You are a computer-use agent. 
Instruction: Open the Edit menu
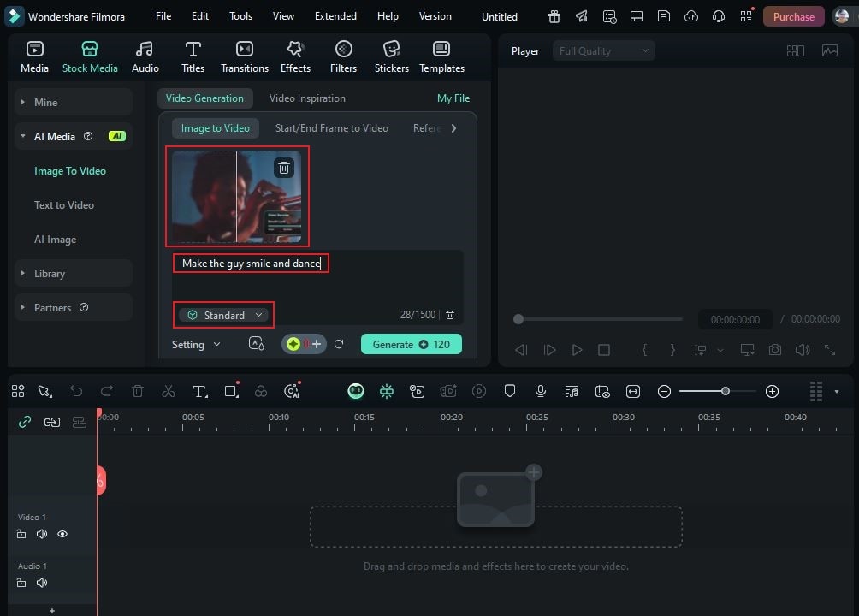click(200, 16)
